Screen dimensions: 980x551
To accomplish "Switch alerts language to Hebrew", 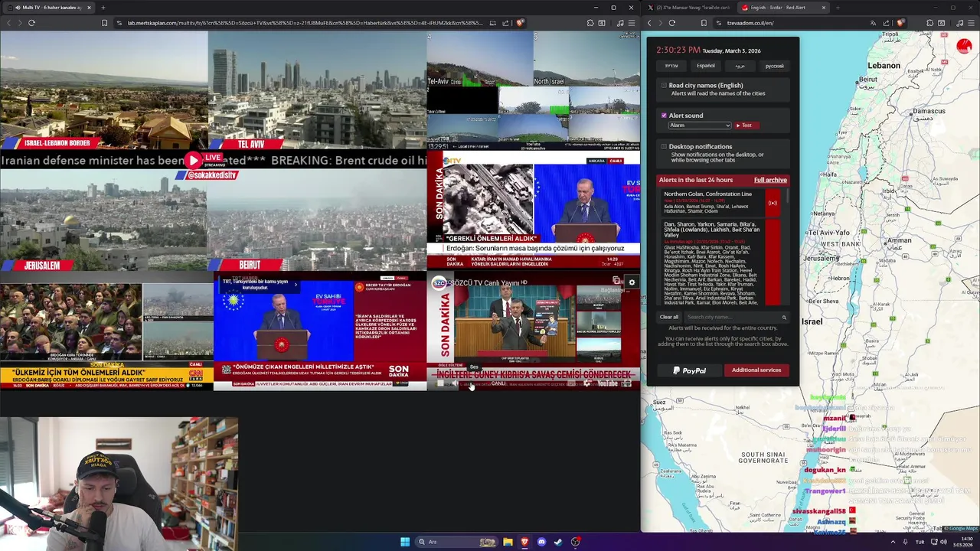I will pos(671,66).
